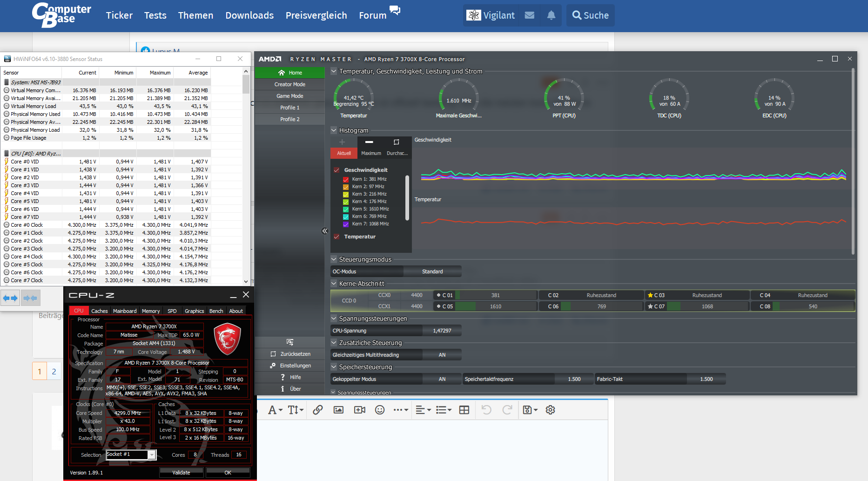Toggle Kern 4 histogram checkbox
Viewport: 868px width, 481px height.
pyautogui.click(x=346, y=202)
